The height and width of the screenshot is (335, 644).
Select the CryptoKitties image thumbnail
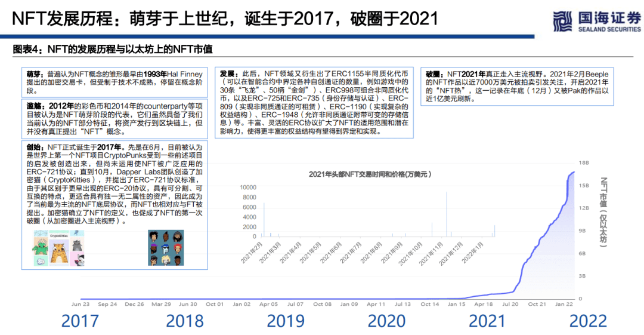59,248
